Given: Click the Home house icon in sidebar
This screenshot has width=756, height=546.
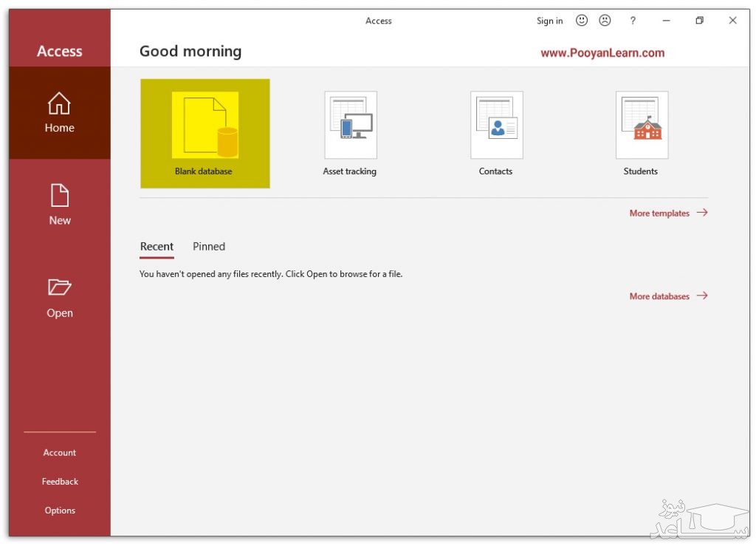Looking at the screenshot, I should (59, 104).
